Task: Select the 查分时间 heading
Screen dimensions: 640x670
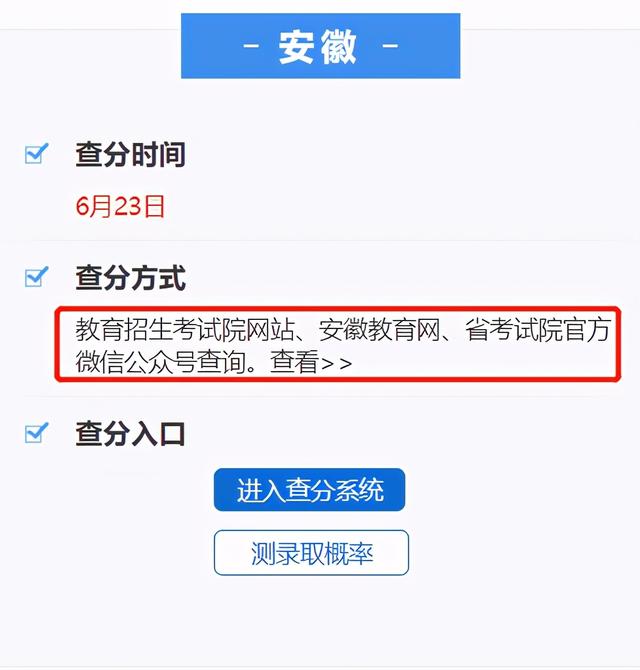Action: point(130,154)
